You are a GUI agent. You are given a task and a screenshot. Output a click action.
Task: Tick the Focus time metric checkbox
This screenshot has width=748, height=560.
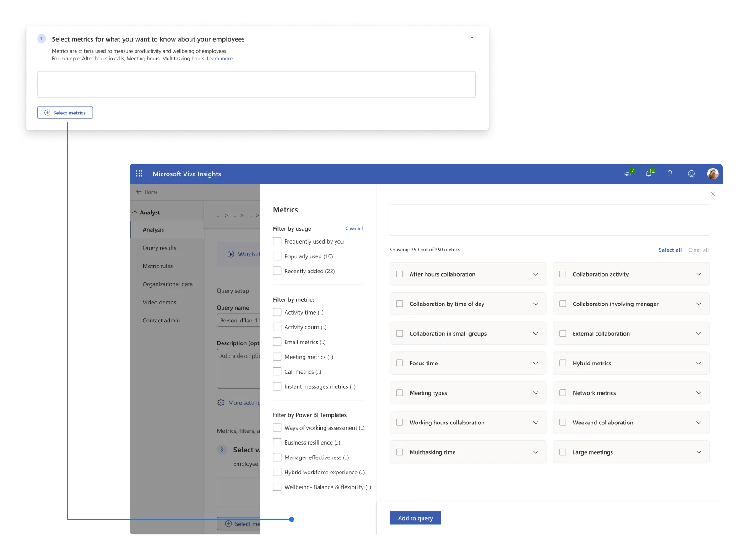click(x=400, y=363)
